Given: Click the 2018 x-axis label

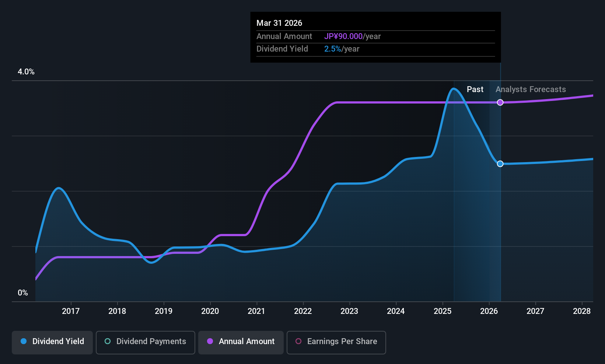Looking at the screenshot, I should (117, 311).
